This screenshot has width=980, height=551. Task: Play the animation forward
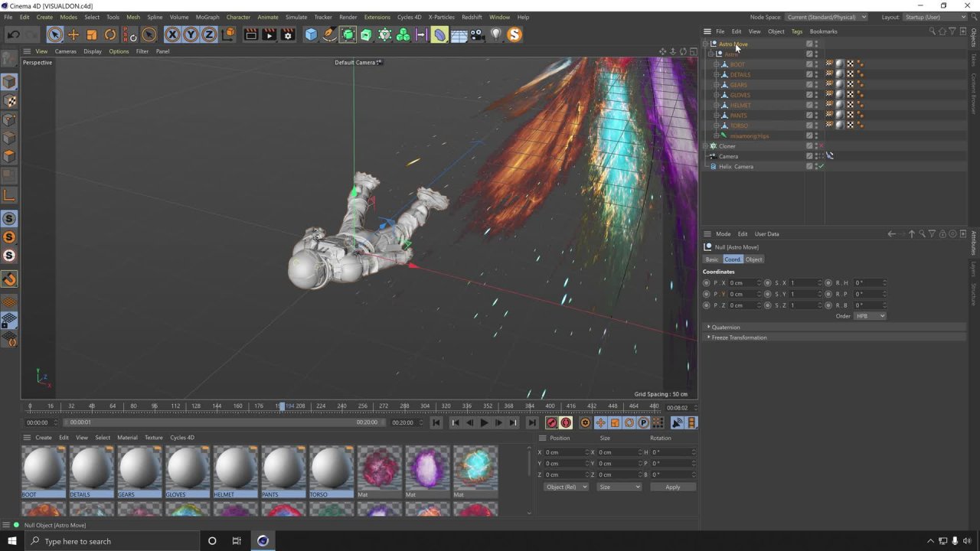pyautogui.click(x=484, y=422)
